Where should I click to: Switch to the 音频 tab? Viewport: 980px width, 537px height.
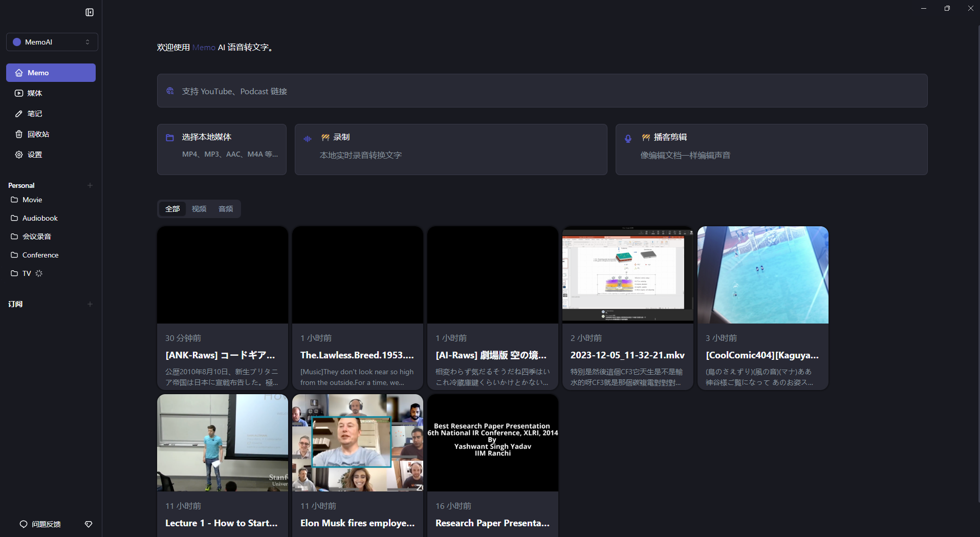point(225,209)
